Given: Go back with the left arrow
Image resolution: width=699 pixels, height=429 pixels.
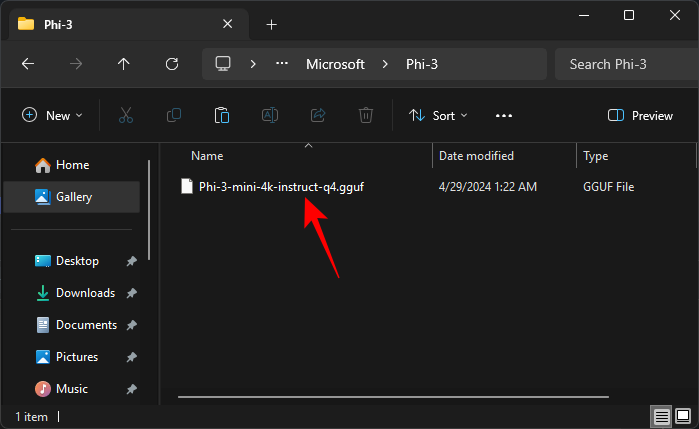Looking at the screenshot, I should click(28, 64).
